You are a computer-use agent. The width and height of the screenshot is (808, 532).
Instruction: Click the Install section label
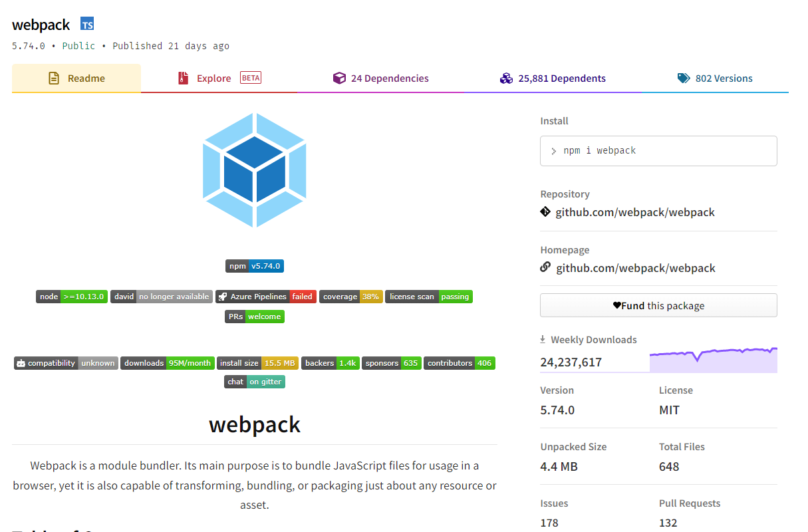pyautogui.click(x=554, y=121)
